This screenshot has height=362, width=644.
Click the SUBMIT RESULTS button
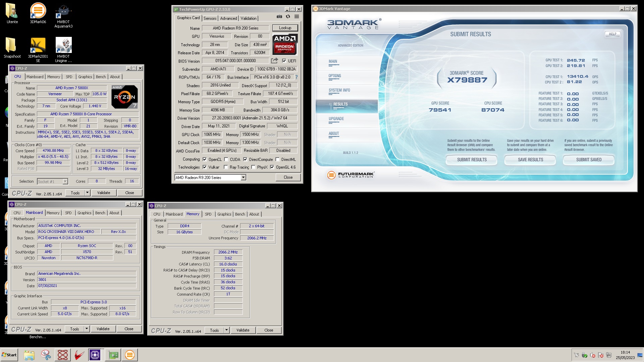coord(472,160)
